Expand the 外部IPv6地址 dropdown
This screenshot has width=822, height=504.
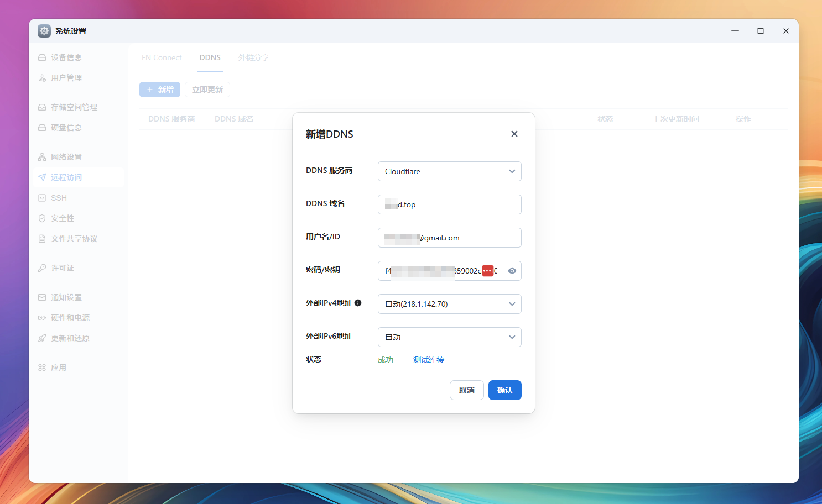click(x=449, y=337)
